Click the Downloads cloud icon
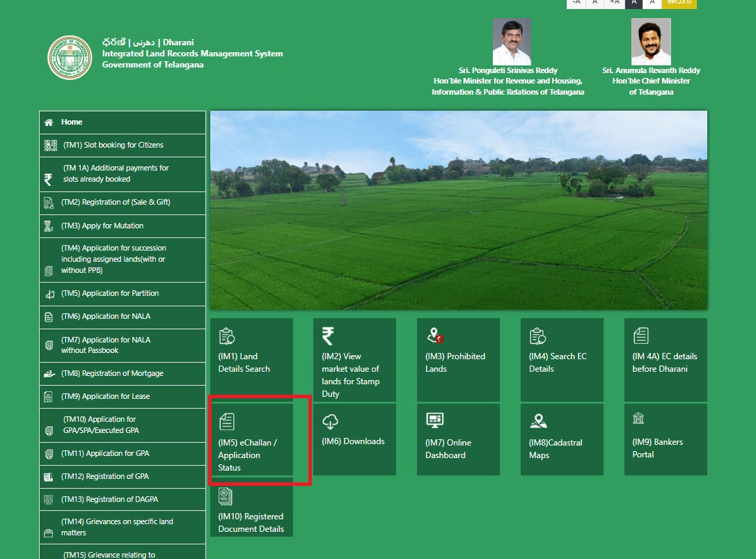Viewport: 756px width, 559px height. pyautogui.click(x=331, y=422)
